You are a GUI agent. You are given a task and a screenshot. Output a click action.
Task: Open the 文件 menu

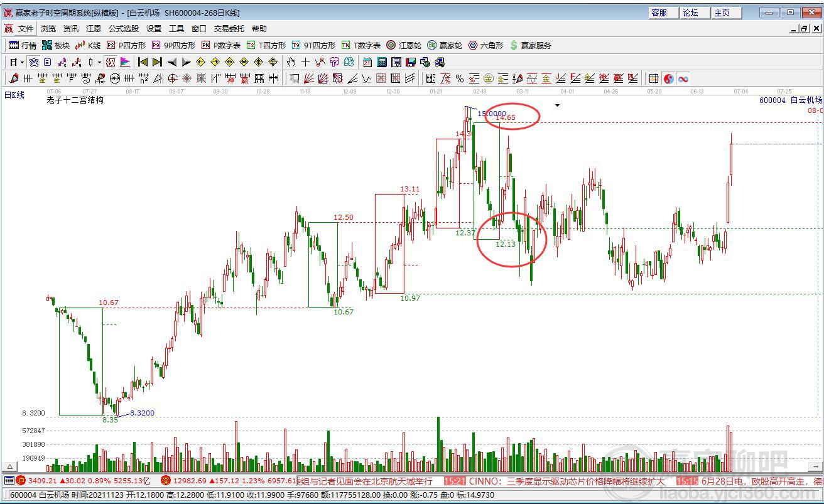pos(26,28)
